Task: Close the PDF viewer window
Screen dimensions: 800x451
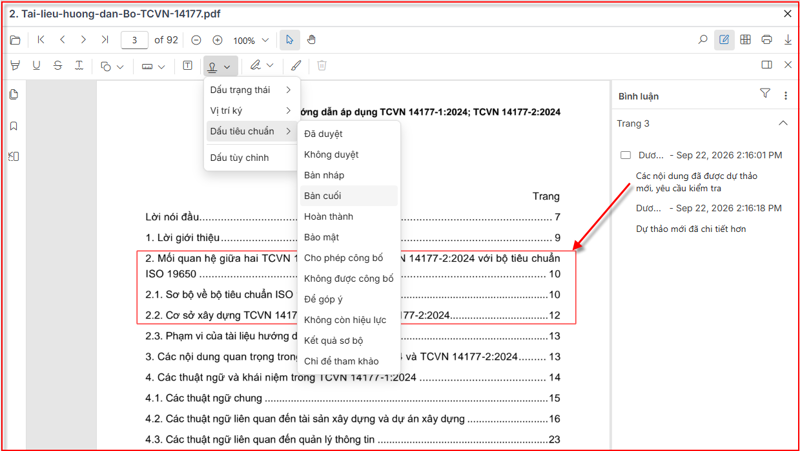Action: (x=787, y=14)
